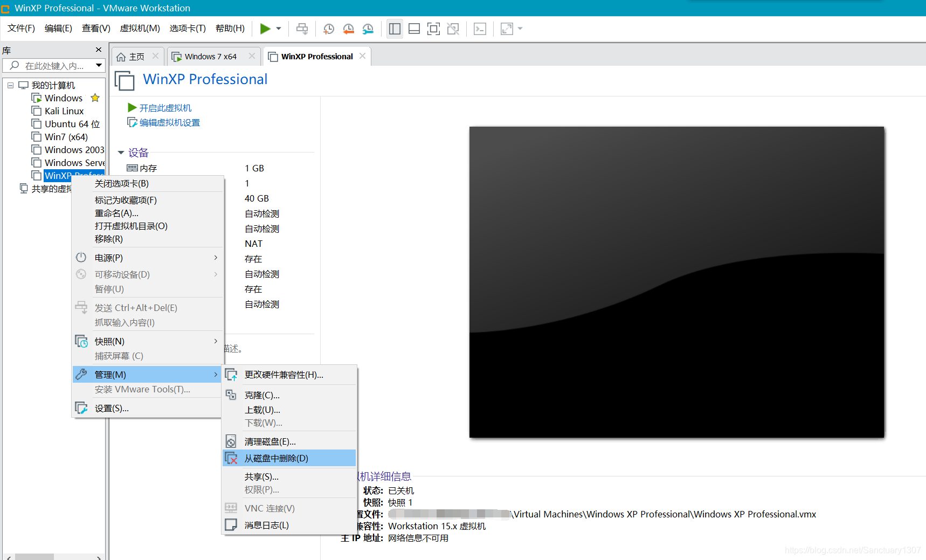Screen dimensions: 926x560
Task: Close the Windows 7 x64 tab
Action: 252,56
